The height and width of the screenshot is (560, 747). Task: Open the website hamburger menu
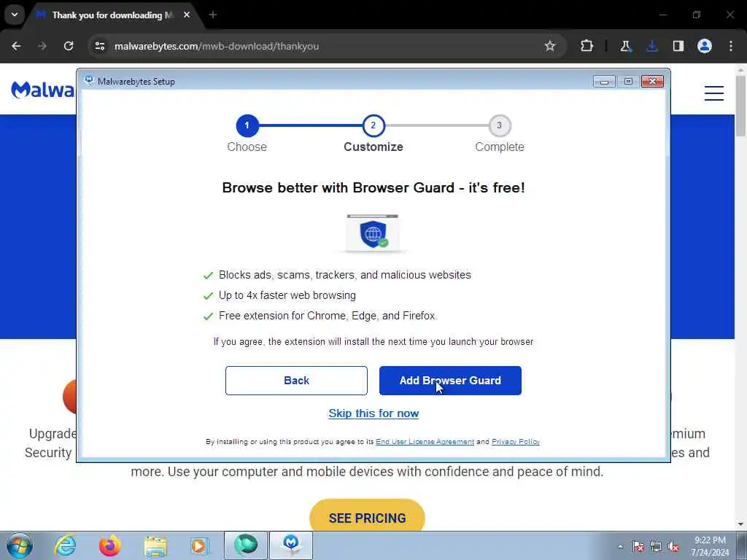point(714,93)
